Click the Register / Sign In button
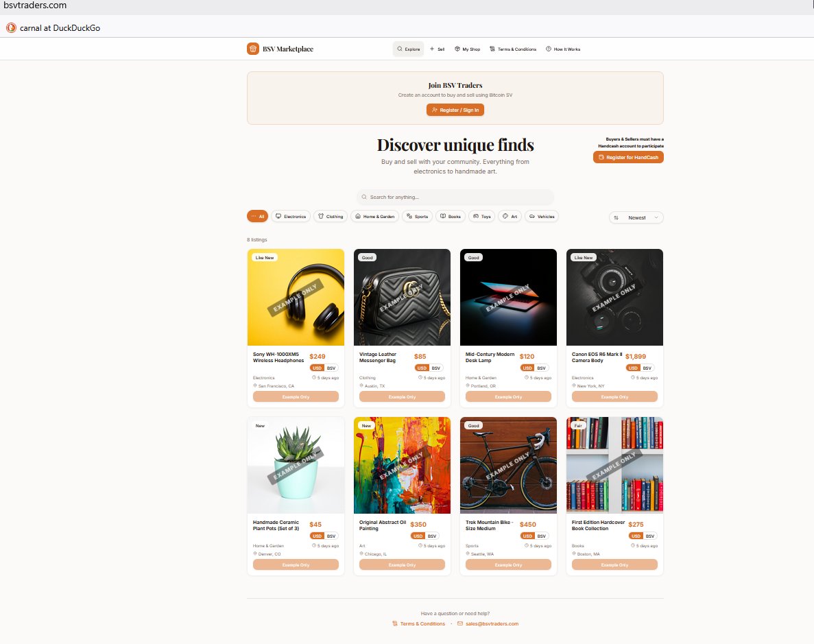The image size is (814, 644). [455, 110]
